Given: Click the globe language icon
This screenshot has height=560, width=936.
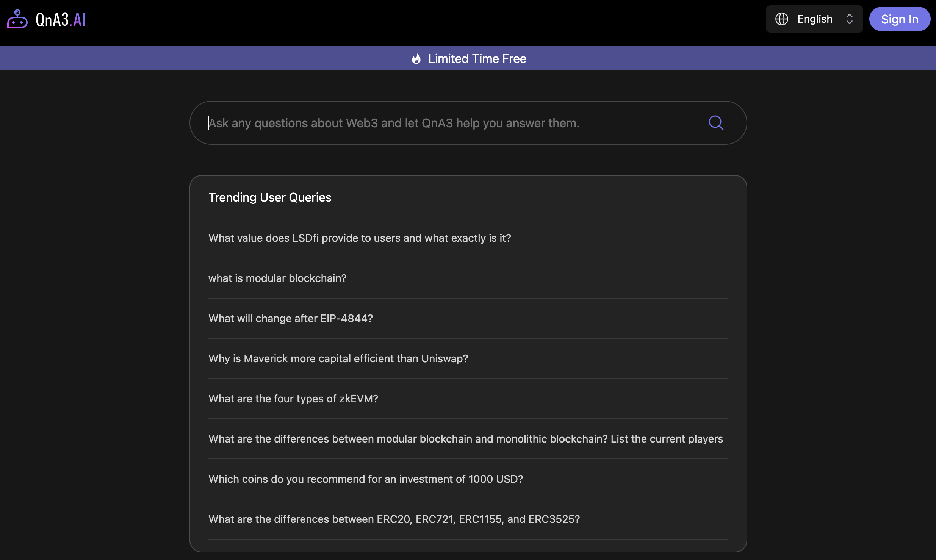Looking at the screenshot, I should coord(781,19).
